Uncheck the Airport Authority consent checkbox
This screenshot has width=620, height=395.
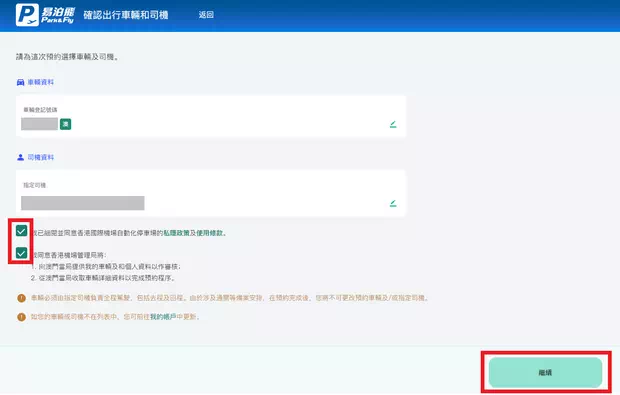coord(21,253)
